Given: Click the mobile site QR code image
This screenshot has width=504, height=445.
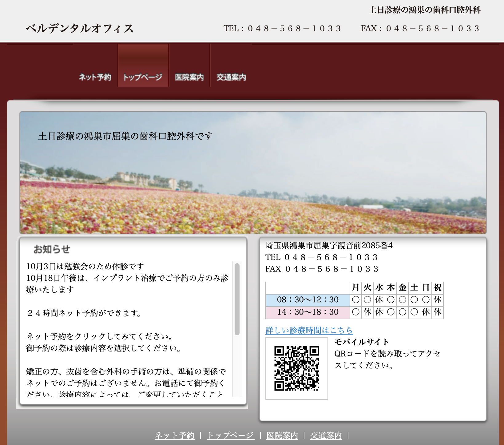Looking at the screenshot, I should point(296,368).
